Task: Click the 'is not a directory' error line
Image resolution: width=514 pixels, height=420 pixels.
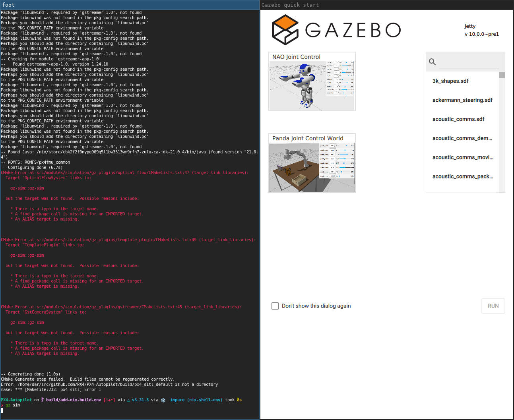Action: (x=109, y=385)
